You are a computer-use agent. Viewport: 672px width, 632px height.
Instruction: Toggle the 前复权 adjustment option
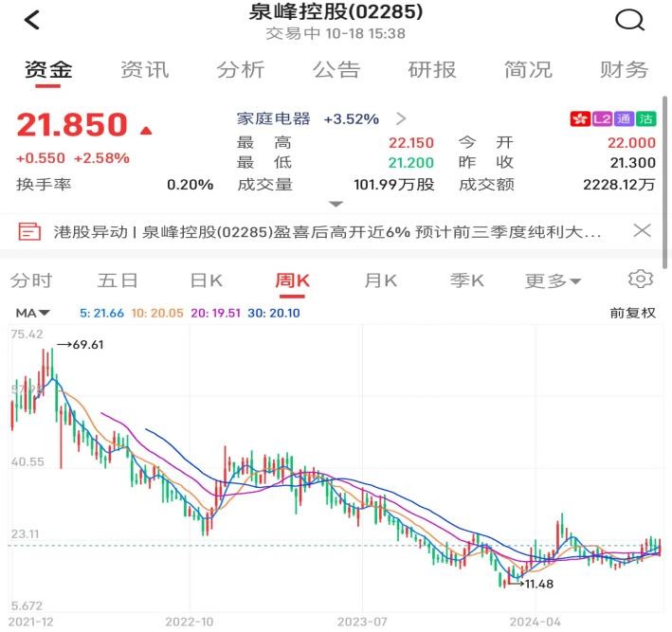coord(633,314)
